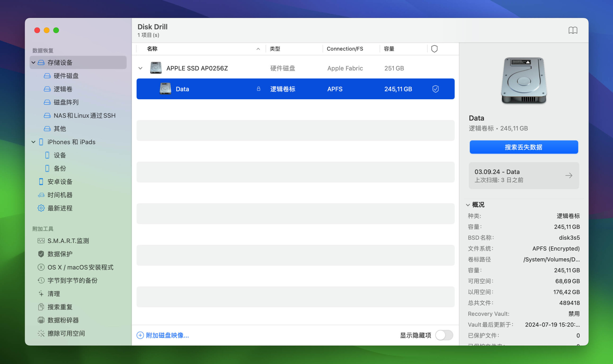Click the shield protection column header
This screenshot has height=364, width=613.
(x=434, y=49)
